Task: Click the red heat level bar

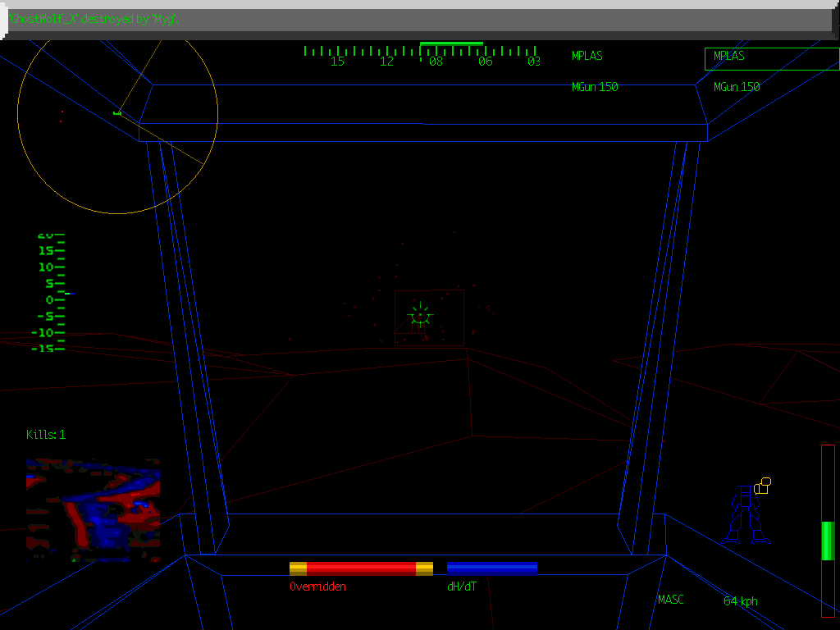Action: (x=361, y=568)
